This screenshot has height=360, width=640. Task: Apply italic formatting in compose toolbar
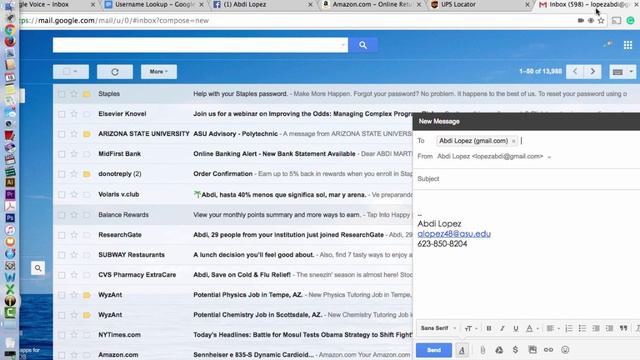(x=502, y=328)
